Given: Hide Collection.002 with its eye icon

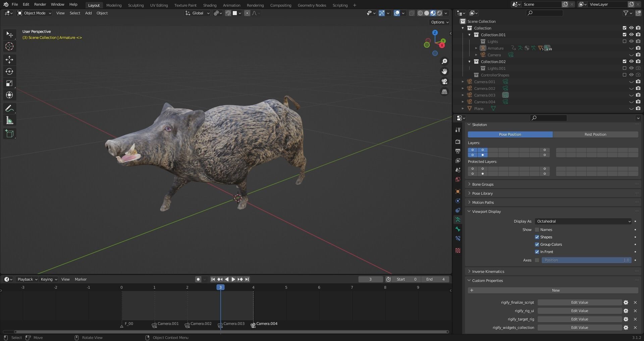Looking at the screenshot, I should click(x=631, y=61).
